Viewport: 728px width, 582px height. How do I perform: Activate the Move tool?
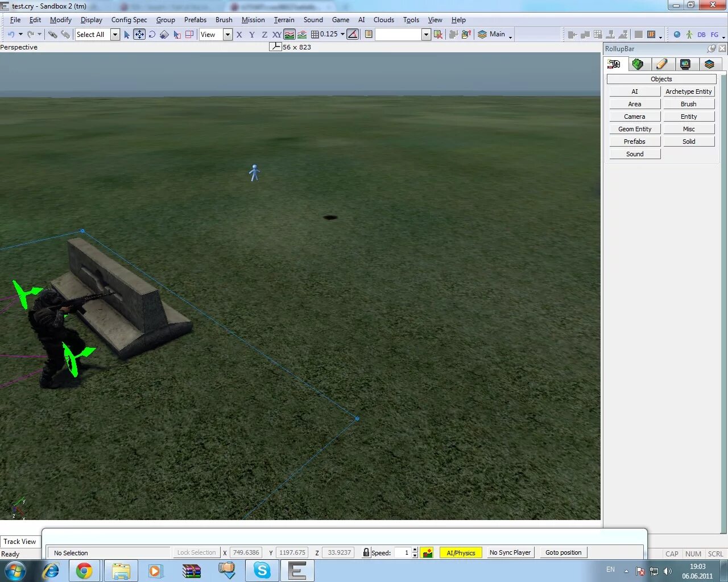(x=139, y=35)
